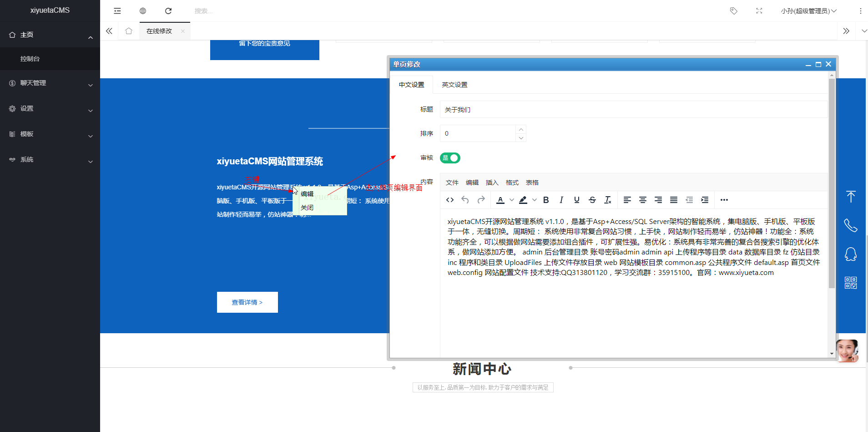Open the source code view in the editor

click(450, 199)
